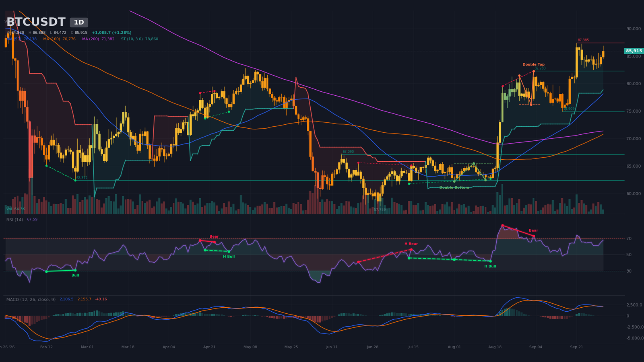Click the Bear label near April 21 RSI

(214, 237)
